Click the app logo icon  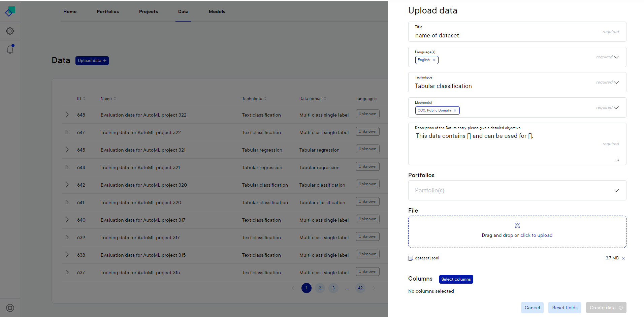(10, 11)
